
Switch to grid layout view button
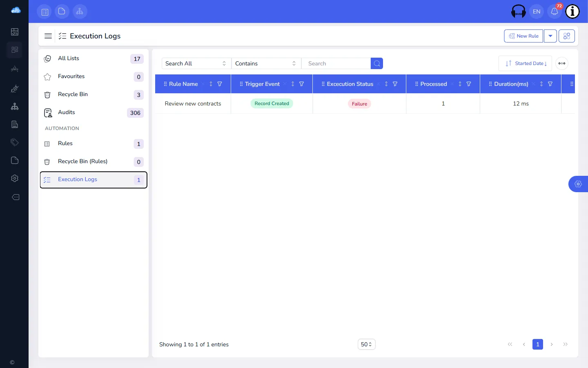[x=567, y=36]
